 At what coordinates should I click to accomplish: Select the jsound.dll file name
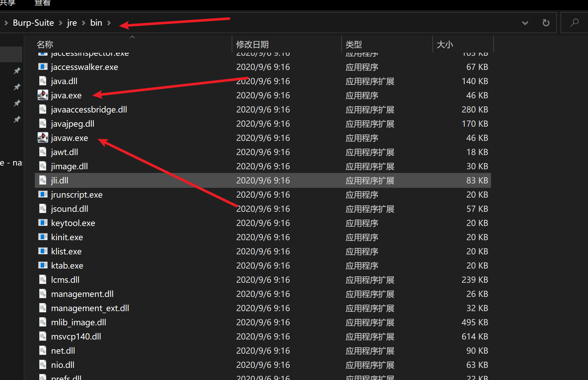coord(69,209)
